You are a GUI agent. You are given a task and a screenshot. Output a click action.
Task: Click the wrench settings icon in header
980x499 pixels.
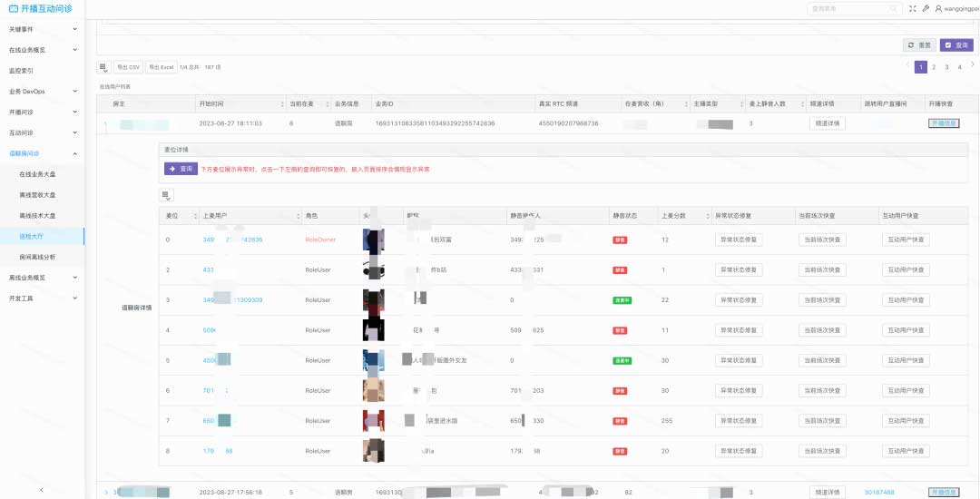926,8
